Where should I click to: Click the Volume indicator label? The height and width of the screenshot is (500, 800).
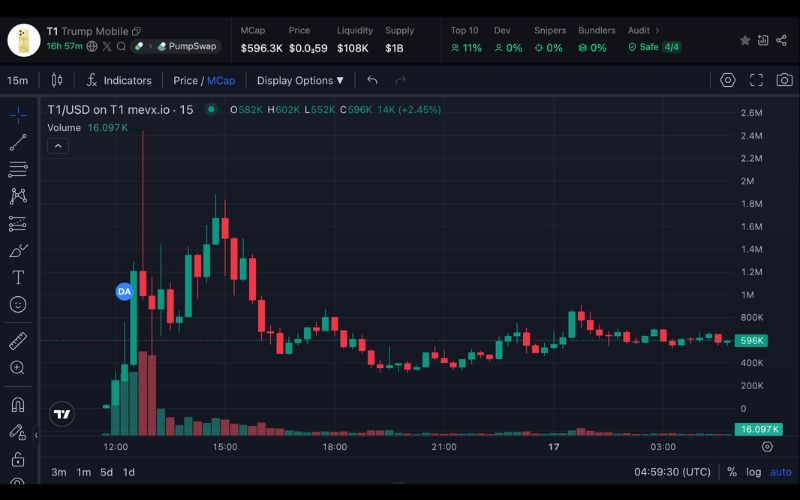click(64, 128)
